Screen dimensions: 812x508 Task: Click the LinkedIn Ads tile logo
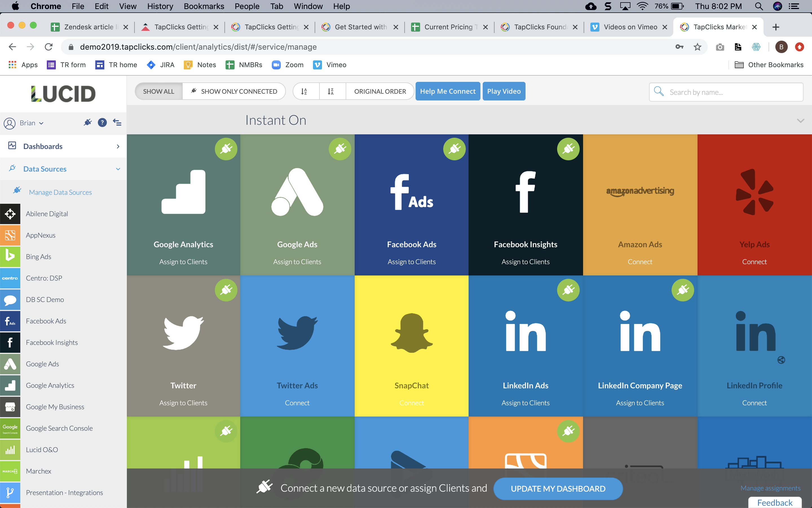[526, 331]
